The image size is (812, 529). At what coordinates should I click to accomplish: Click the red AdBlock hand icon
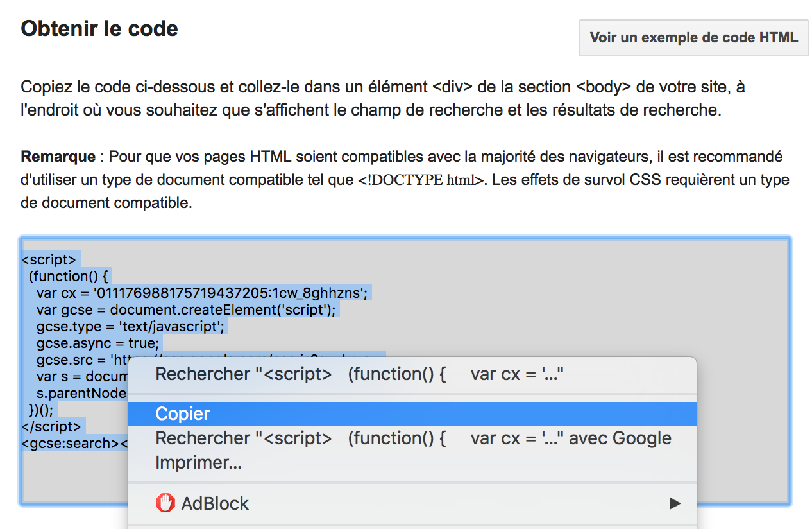(x=165, y=503)
